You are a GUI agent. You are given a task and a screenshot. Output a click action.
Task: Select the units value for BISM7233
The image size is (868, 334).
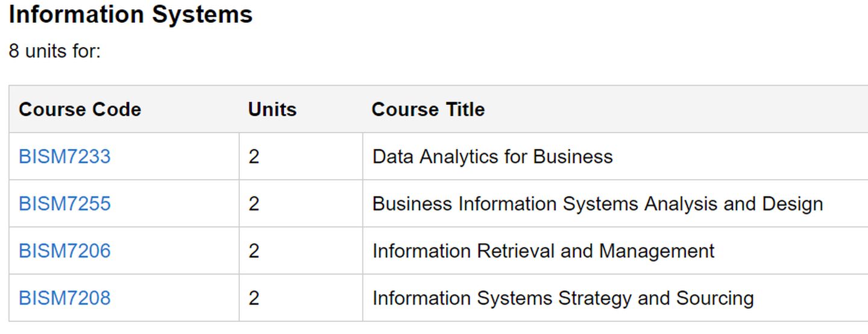tap(254, 157)
